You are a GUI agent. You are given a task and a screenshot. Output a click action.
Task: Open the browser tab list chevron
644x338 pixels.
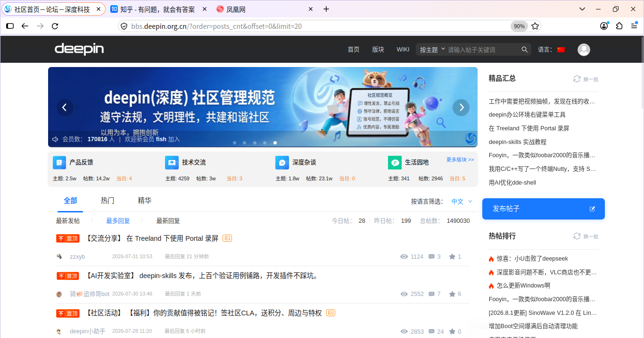click(582, 9)
